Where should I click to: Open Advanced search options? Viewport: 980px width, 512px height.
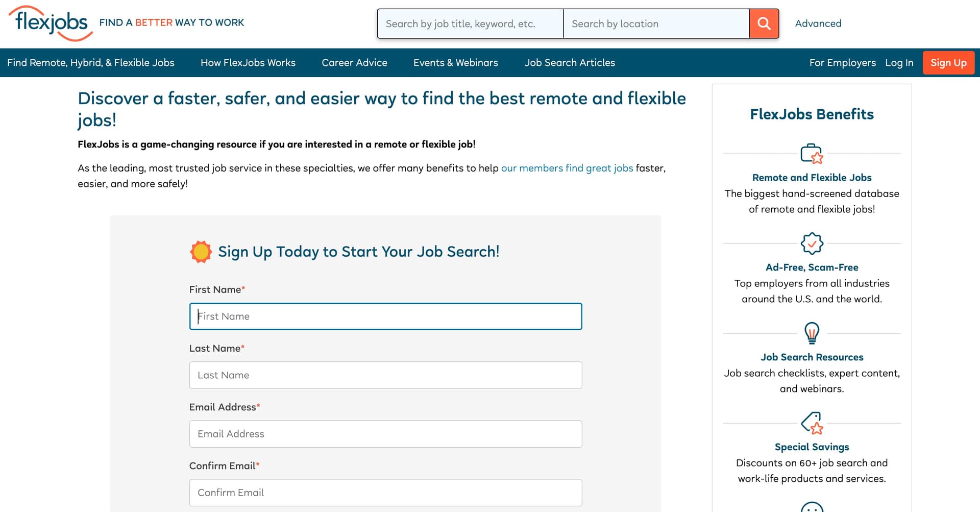point(818,23)
